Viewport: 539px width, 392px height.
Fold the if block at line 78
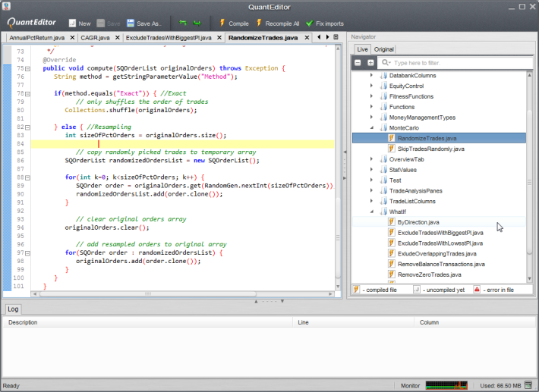[x=27, y=94]
